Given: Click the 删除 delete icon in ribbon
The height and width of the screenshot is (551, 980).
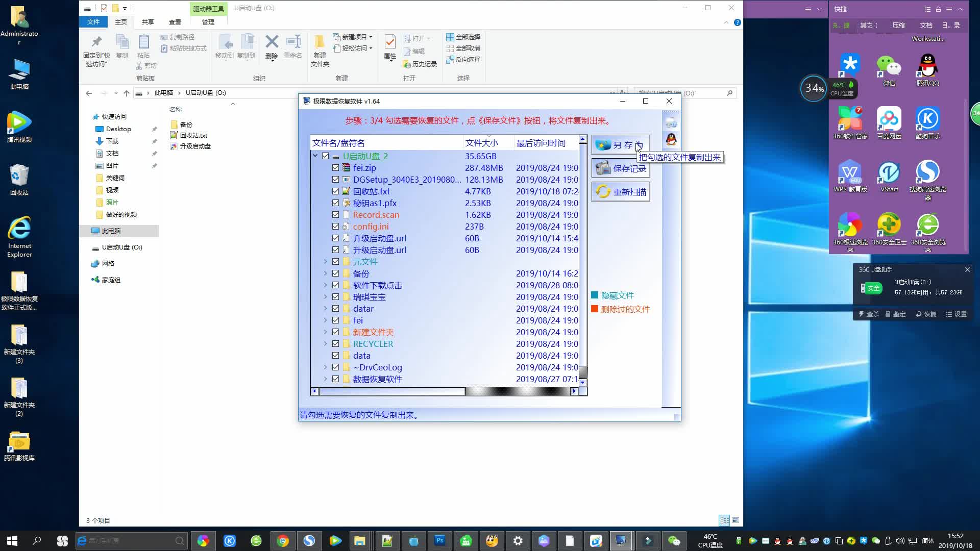Looking at the screenshot, I should (x=272, y=46).
